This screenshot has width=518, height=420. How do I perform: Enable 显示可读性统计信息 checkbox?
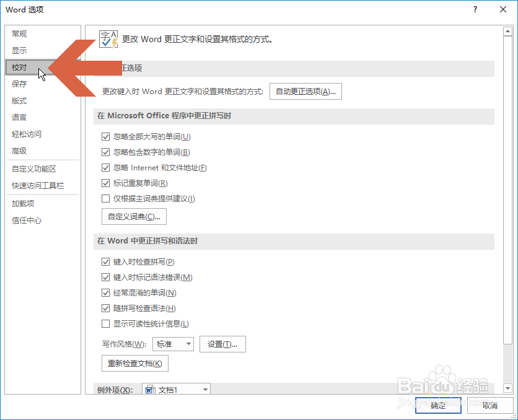point(106,324)
